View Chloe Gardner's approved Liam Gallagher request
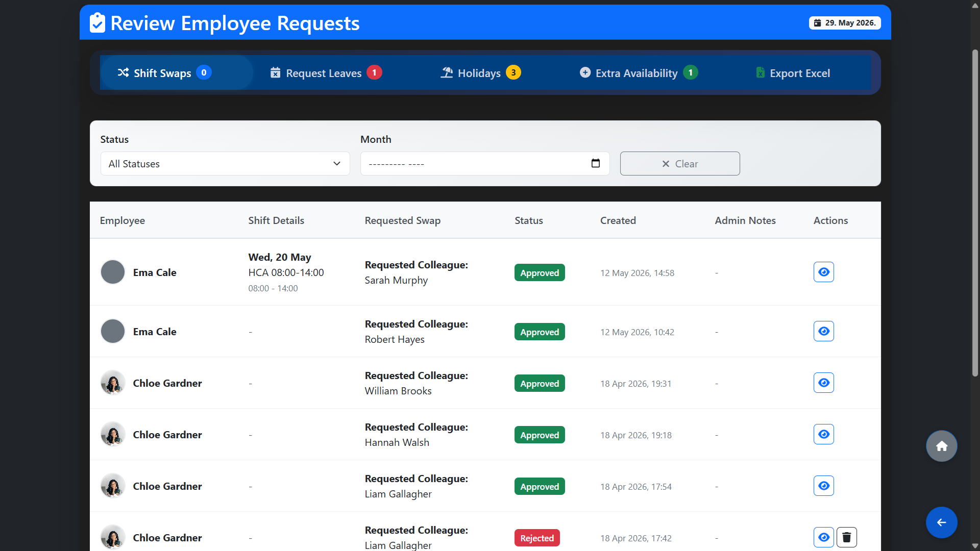Screen dimensions: 980x551 tap(824, 486)
